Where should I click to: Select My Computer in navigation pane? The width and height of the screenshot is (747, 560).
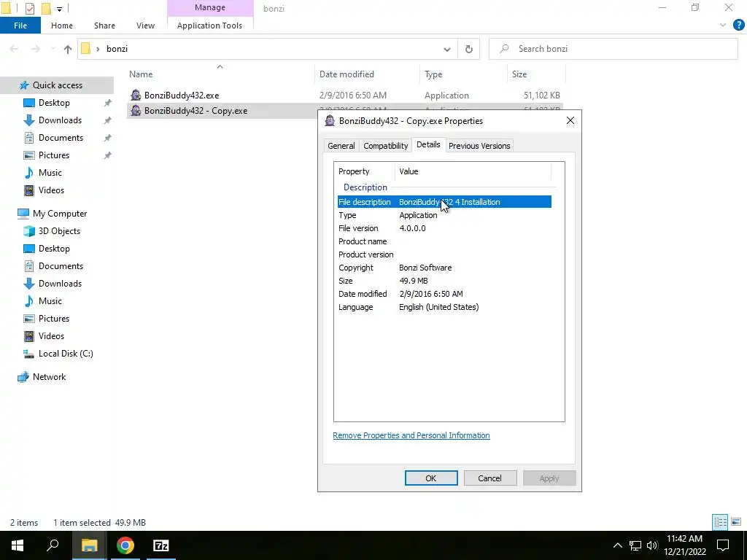coord(60,214)
